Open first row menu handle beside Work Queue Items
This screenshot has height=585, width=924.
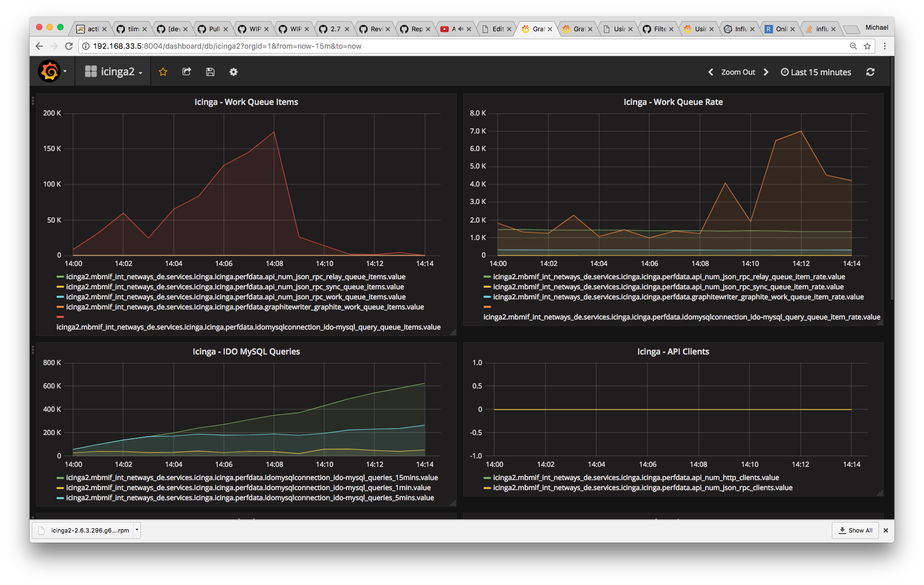pos(33,100)
